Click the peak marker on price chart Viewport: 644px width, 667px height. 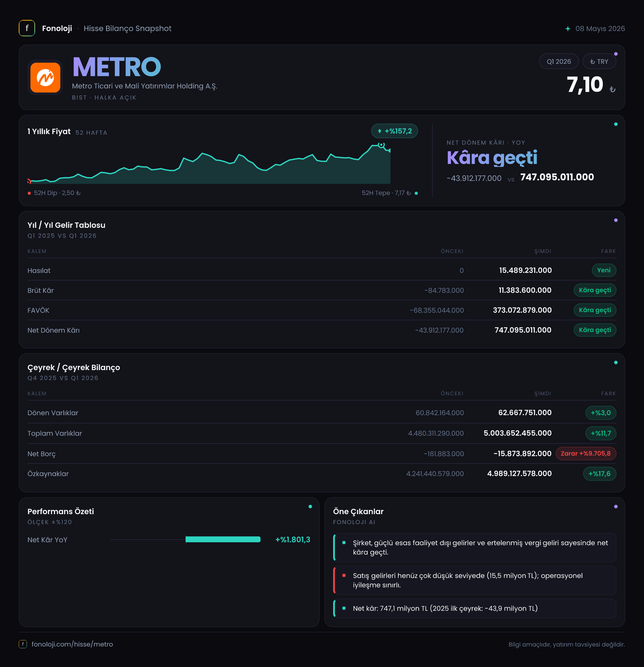(381, 145)
